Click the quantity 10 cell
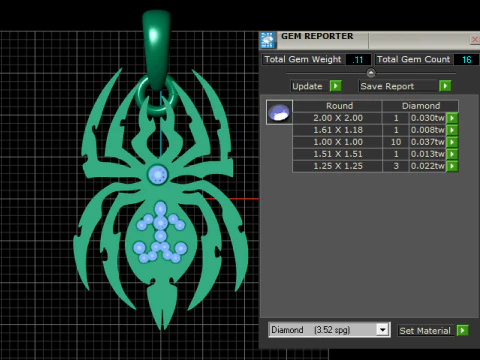The image size is (480, 360). coord(396,142)
